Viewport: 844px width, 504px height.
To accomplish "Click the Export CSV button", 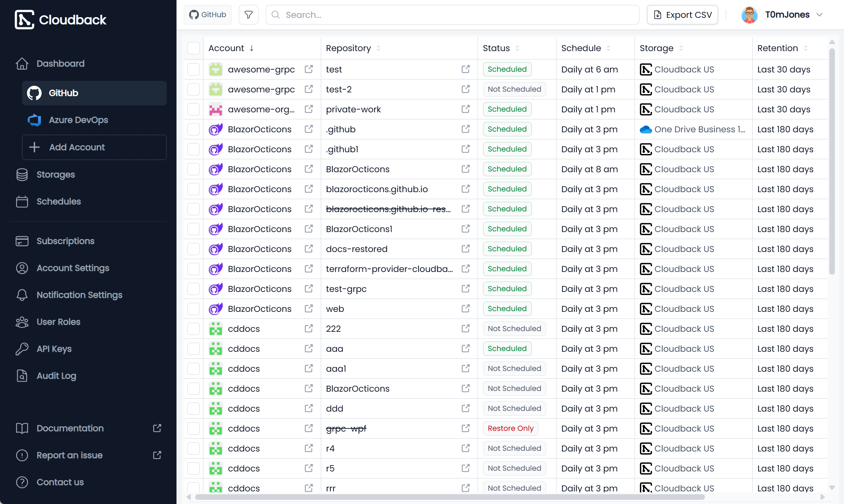I will pyautogui.click(x=682, y=15).
